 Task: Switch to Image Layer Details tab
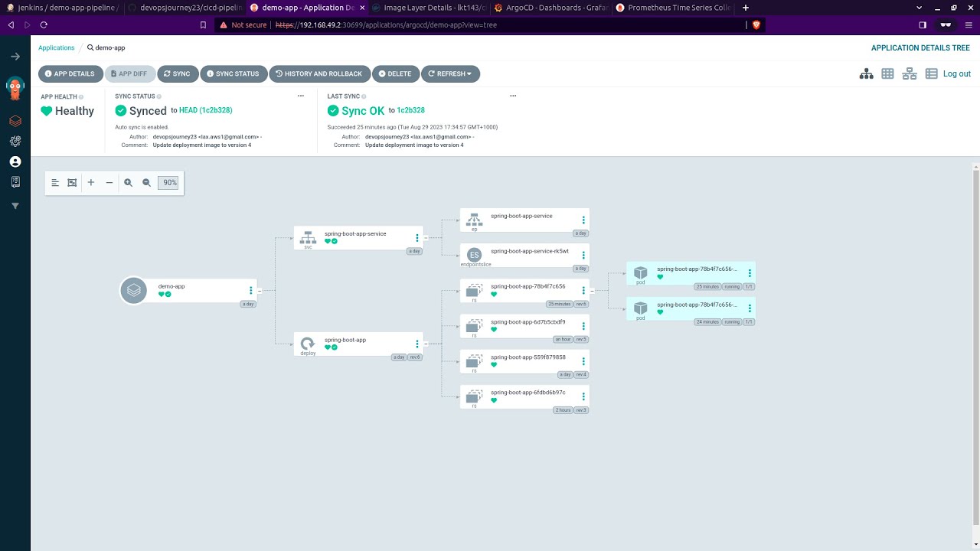(428, 8)
